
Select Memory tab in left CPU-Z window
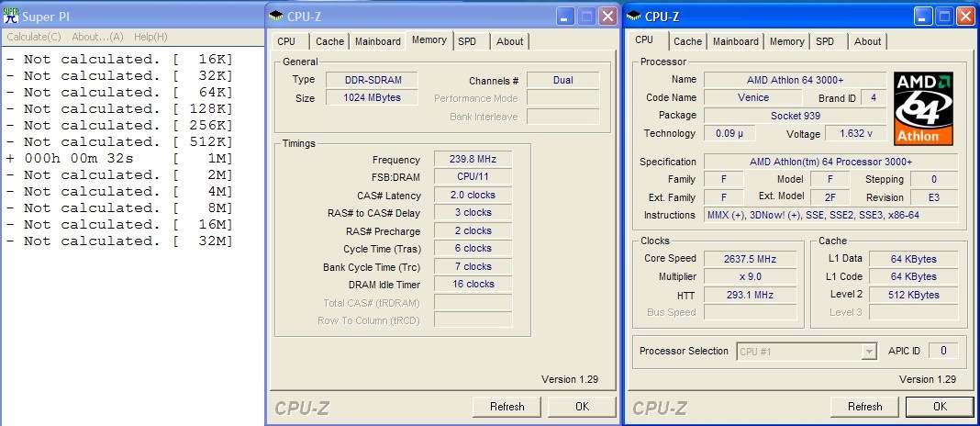pyautogui.click(x=429, y=40)
